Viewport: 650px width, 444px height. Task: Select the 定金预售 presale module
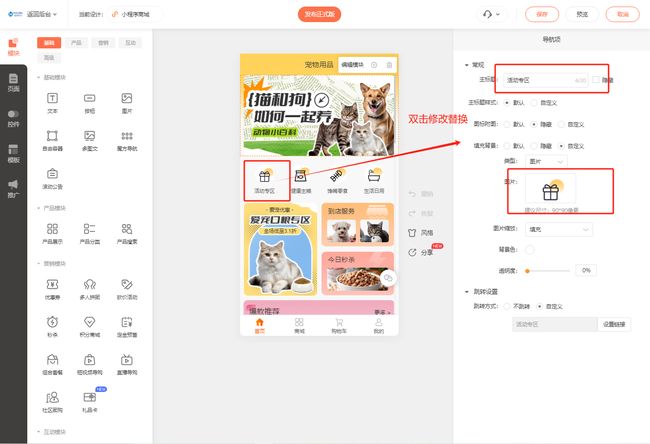(127, 326)
